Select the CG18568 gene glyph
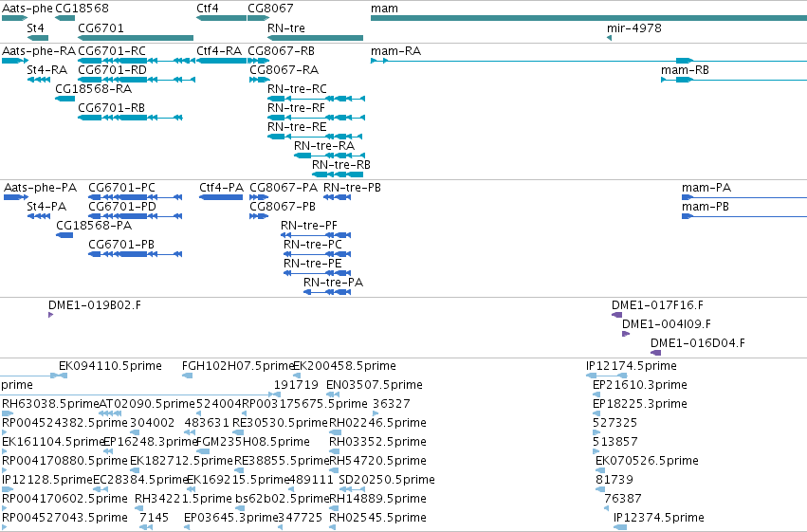 (x=64, y=18)
